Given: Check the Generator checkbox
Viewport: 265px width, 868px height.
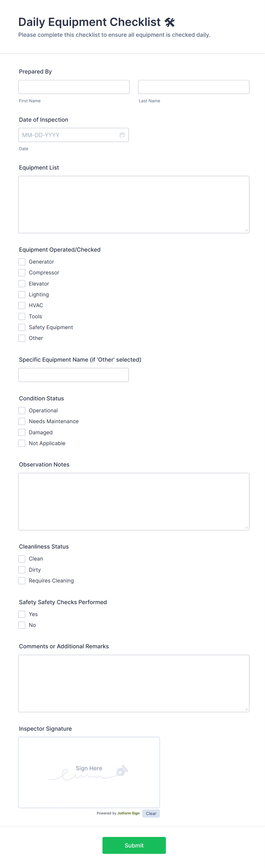Looking at the screenshot, I should 22,262.
